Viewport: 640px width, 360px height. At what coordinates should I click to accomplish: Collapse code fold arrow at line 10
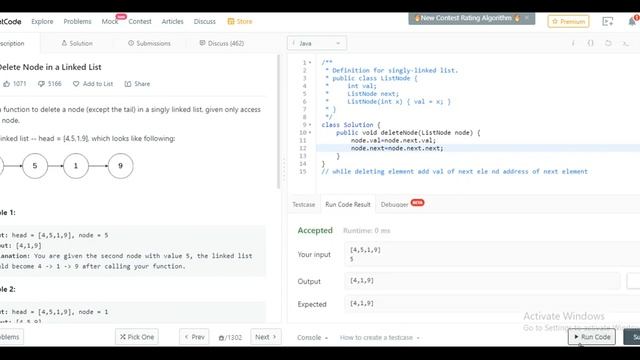click(310, 133)
